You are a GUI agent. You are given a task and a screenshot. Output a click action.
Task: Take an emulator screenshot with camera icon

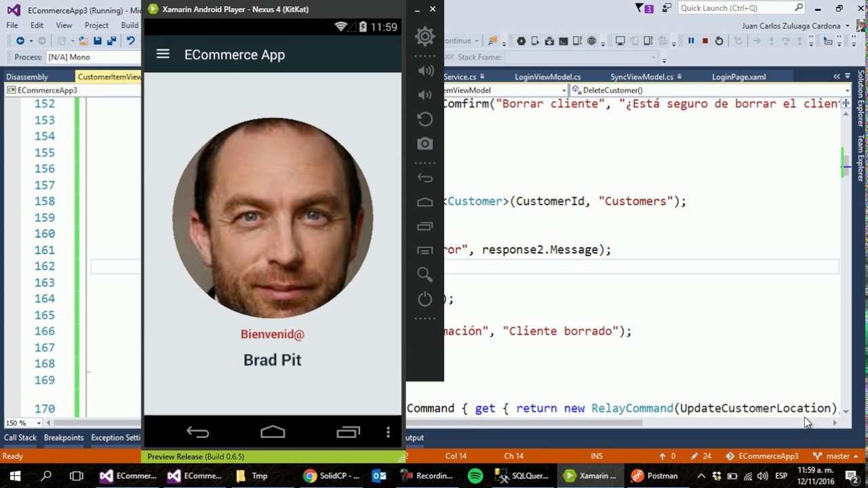425,144
